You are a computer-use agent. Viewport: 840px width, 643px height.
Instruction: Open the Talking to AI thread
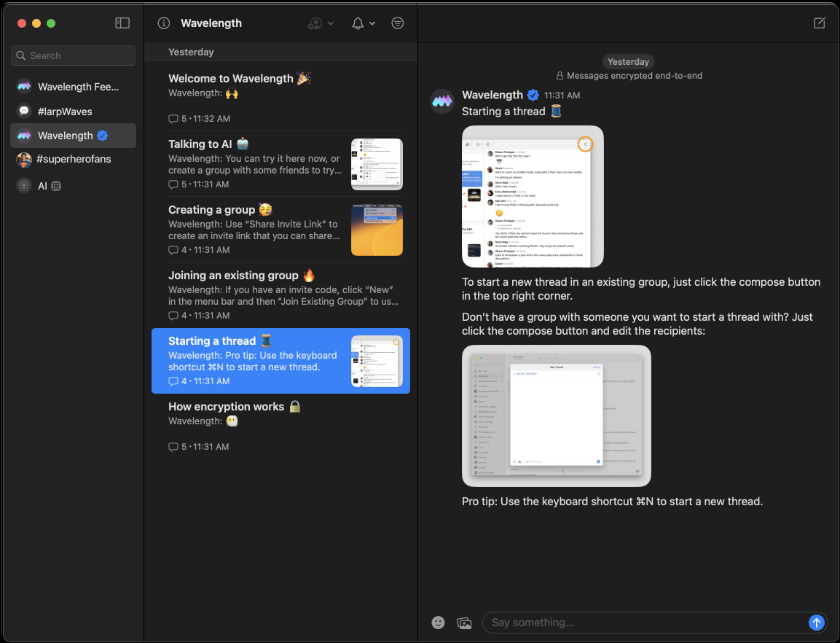coord(280,163)
